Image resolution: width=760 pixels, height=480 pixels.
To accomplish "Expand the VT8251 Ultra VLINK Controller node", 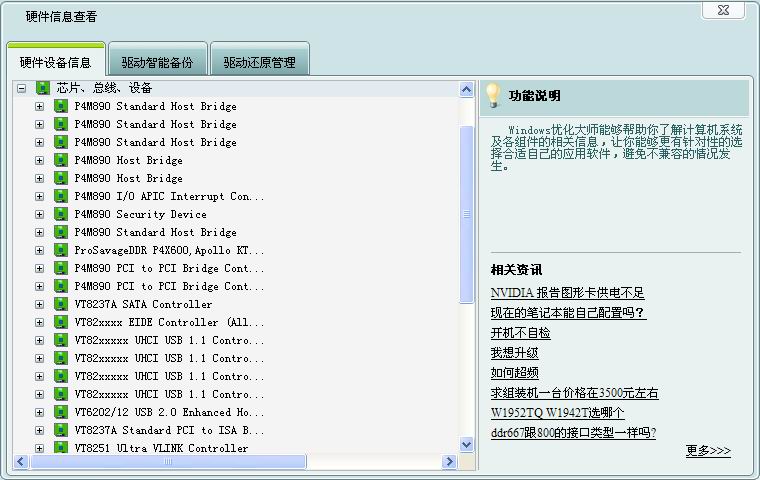I will 40,448.
